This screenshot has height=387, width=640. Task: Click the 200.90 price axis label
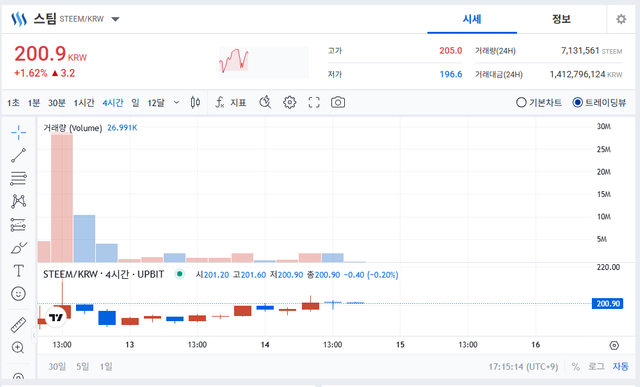click(x=607, y=304)
